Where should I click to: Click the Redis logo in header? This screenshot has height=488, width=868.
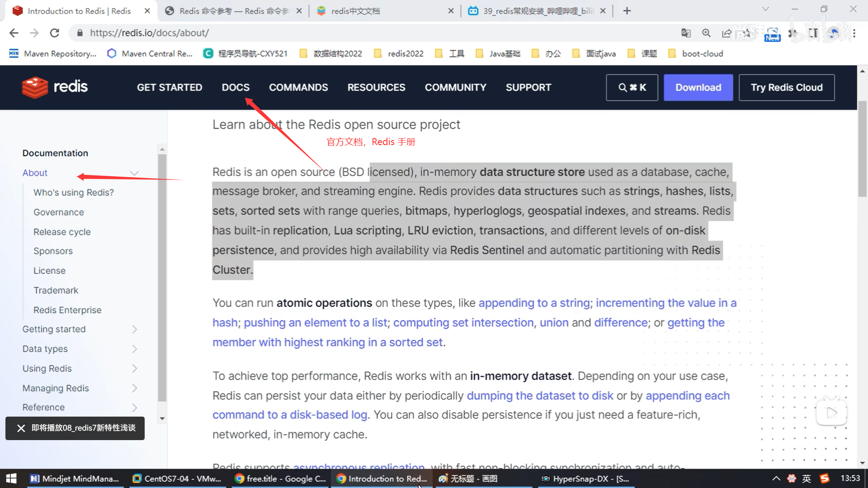point(55,87)
